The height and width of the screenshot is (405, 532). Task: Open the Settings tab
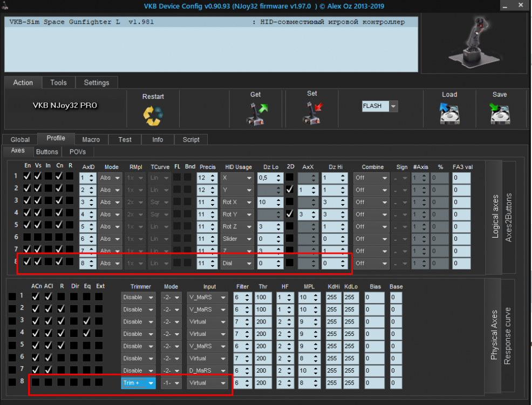pos(97,83)
